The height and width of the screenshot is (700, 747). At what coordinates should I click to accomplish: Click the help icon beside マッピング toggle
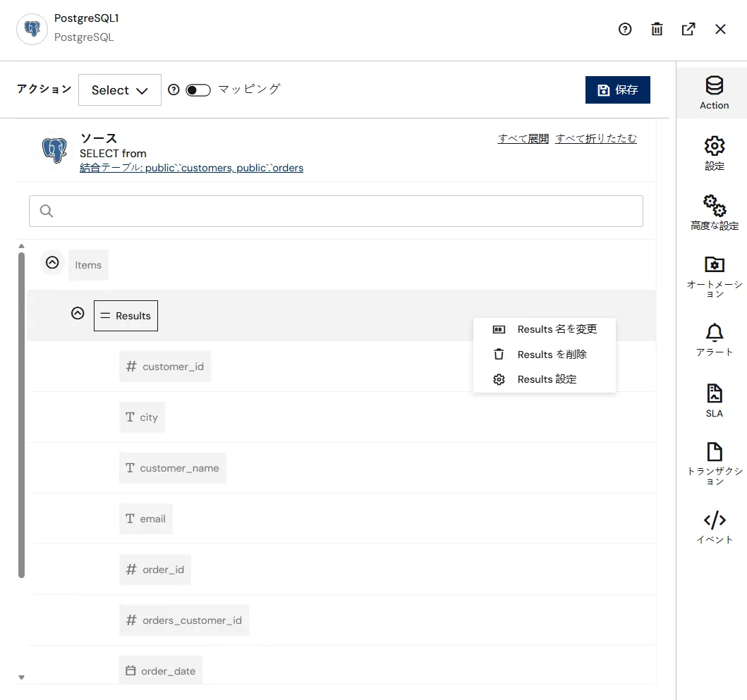174,90
